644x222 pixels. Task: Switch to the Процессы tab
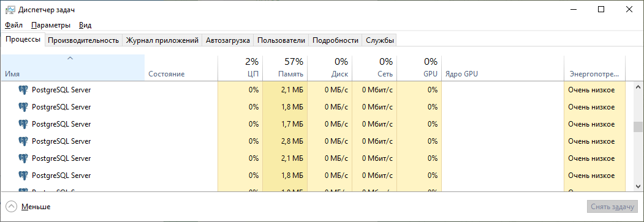(x=23, y=40)
